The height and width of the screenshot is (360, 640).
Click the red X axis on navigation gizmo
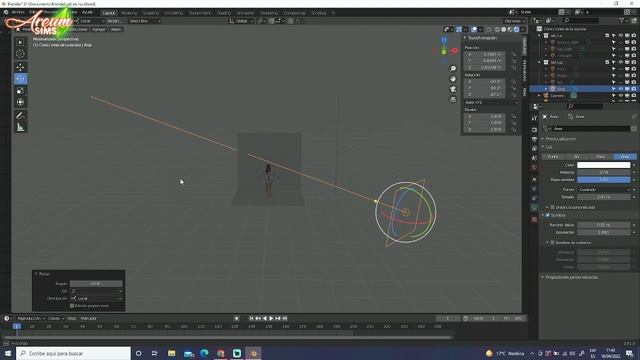click(x=454, y=51)
